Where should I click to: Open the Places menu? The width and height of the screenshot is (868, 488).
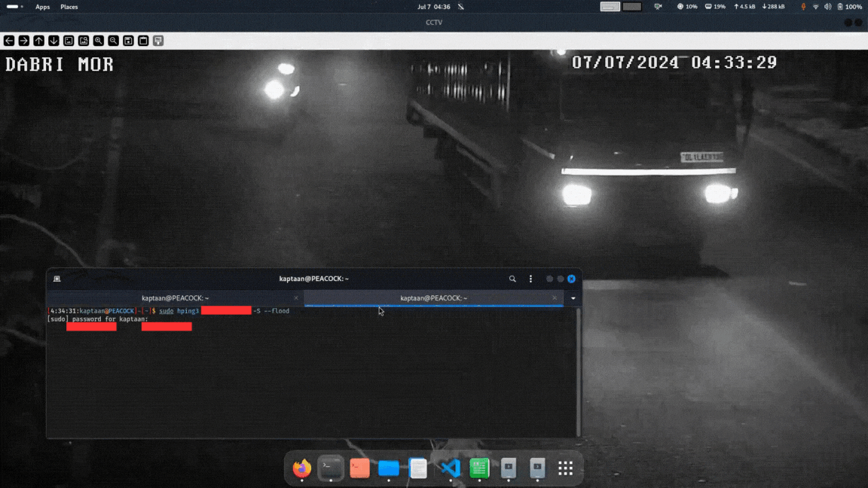coord(69,7)
